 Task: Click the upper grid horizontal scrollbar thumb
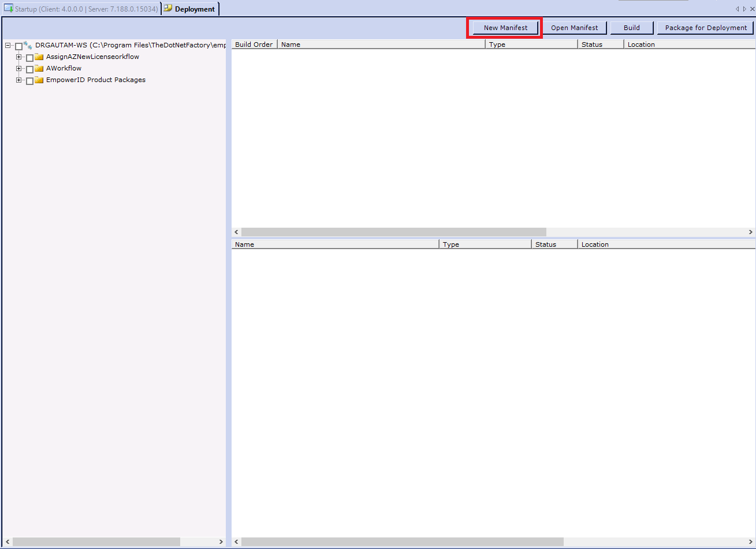pos(393,232)
